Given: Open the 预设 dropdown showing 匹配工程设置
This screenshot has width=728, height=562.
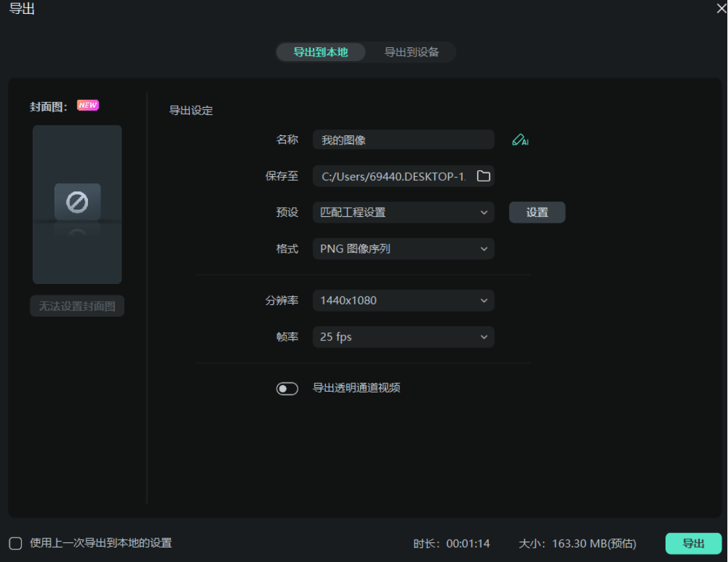Looking at the screenshot, I should [x=403, y=212].
